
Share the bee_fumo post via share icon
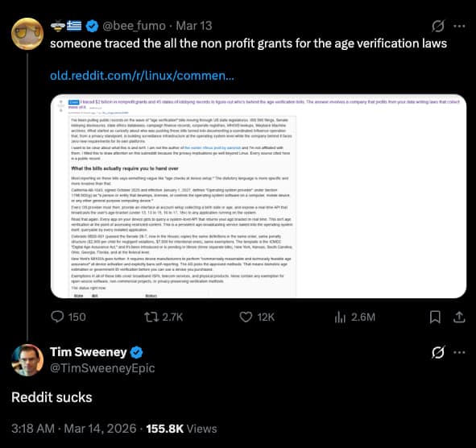[459, 317]
